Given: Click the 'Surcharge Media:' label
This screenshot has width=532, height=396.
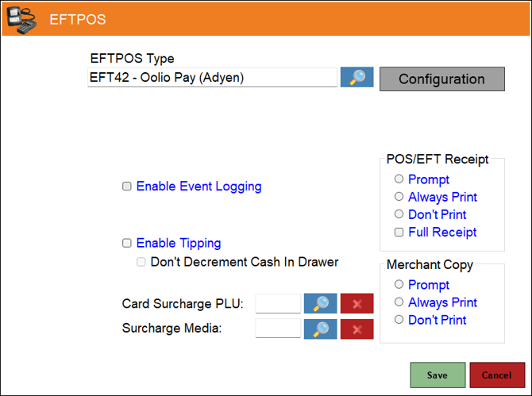Looking at the screenshot, I should 172,329.
